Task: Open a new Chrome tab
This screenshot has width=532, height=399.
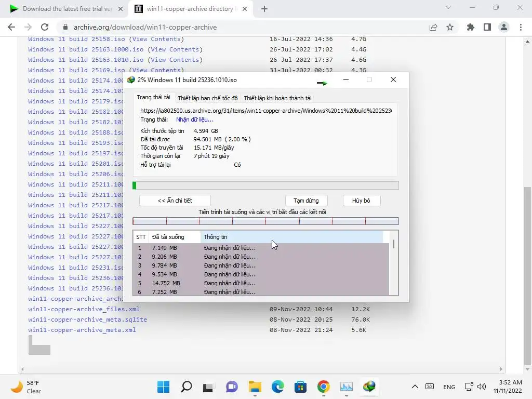Action: tap(264, 9)
